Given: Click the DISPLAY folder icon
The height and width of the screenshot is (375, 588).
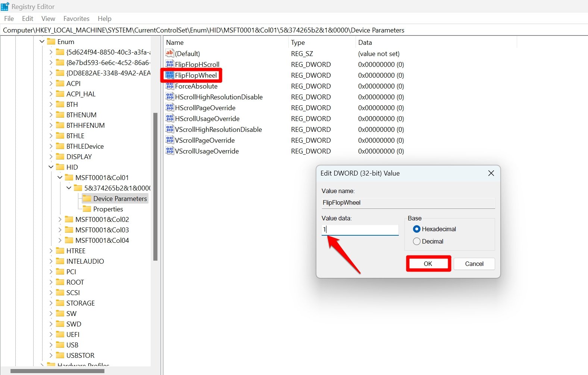Looking at the screenshot, I should click(60, 156).
